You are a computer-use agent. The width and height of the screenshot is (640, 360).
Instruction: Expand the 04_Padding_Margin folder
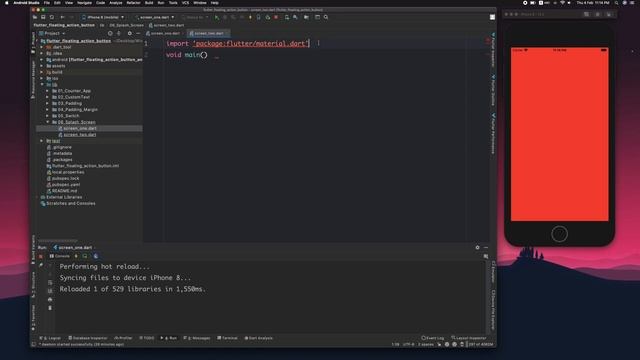click(47, 110)
